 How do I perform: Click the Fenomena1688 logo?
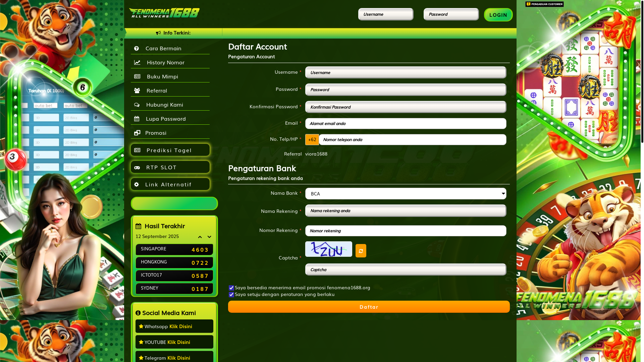[x=164, y=13]
